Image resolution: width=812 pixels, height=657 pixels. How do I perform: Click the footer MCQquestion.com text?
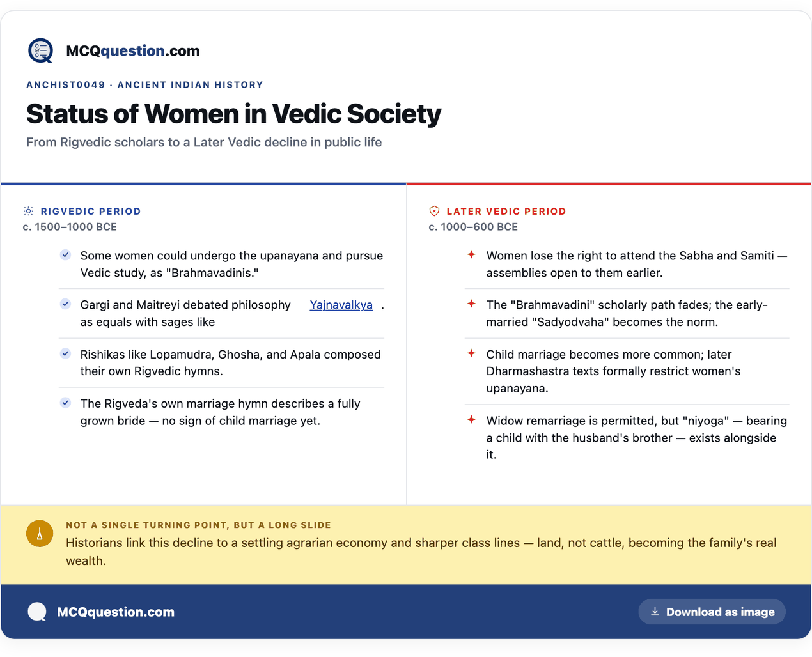tap(116, 612)
